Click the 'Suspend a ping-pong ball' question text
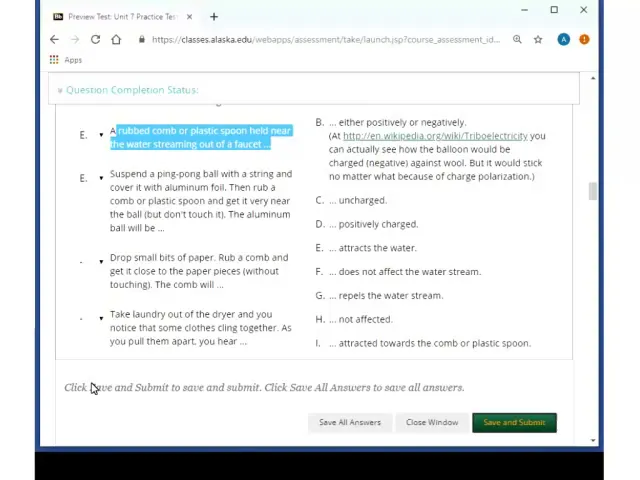640x480 pixels. point(201,201)
